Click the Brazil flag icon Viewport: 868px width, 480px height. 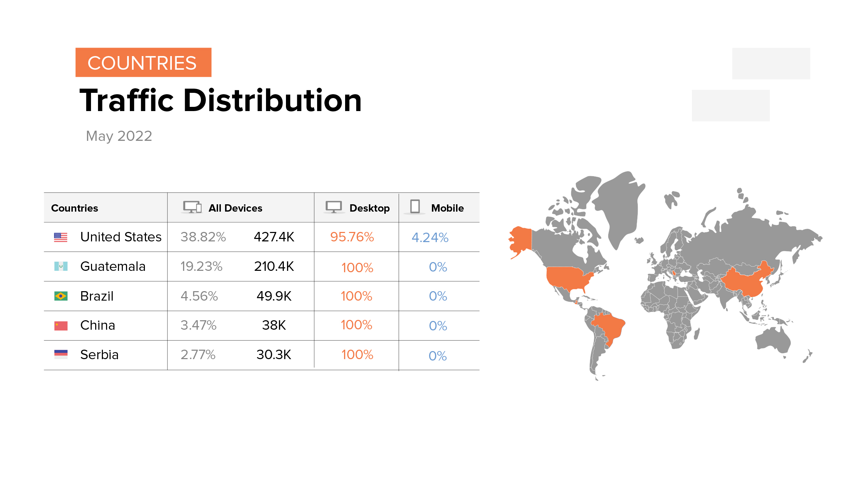click(x=61, y=296)
